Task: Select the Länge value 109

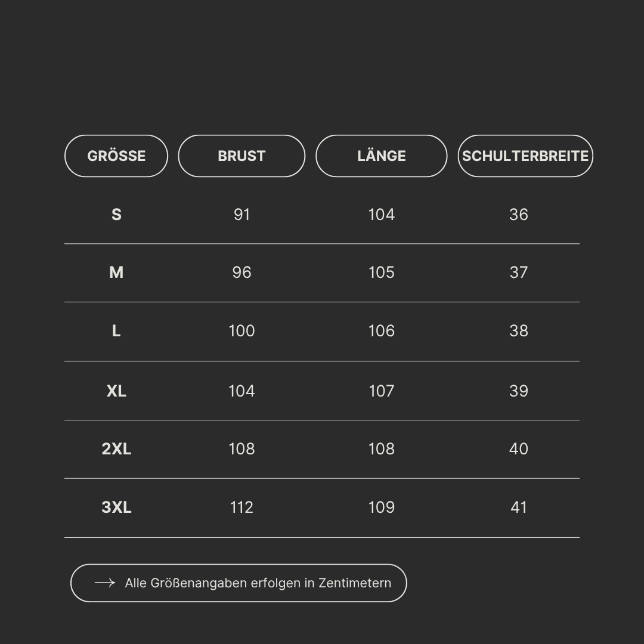Action: [x=381, y=507]
